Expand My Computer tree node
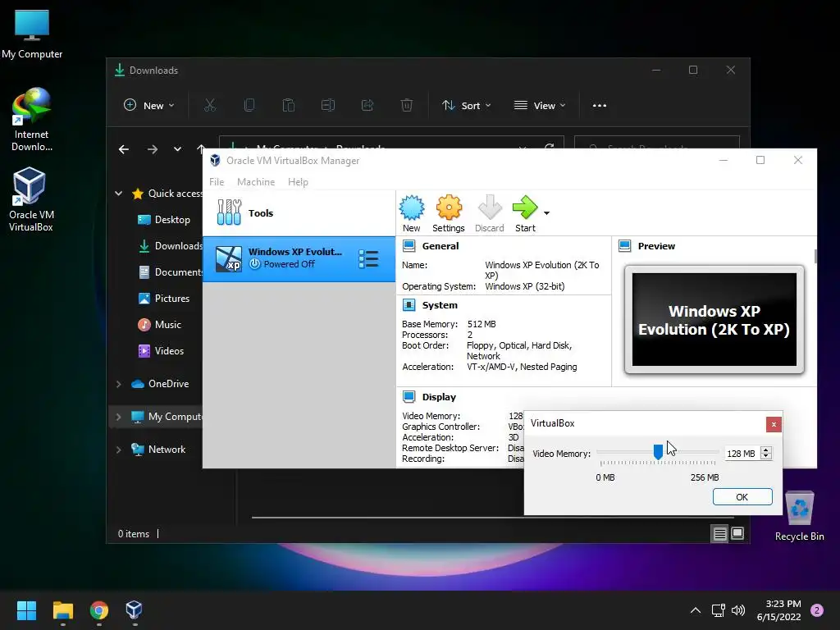Screen dimensions: 840x630 (118, 416)
